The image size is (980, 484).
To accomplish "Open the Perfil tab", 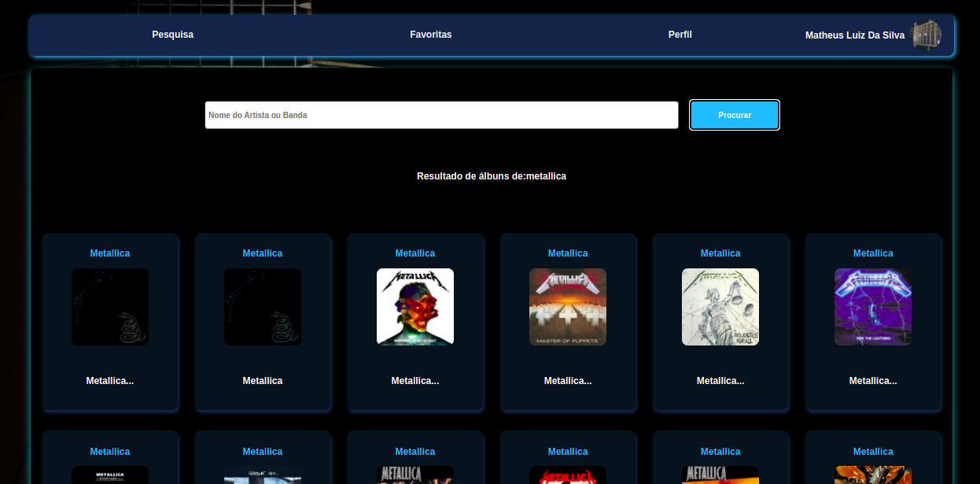I will pos(680,35).
